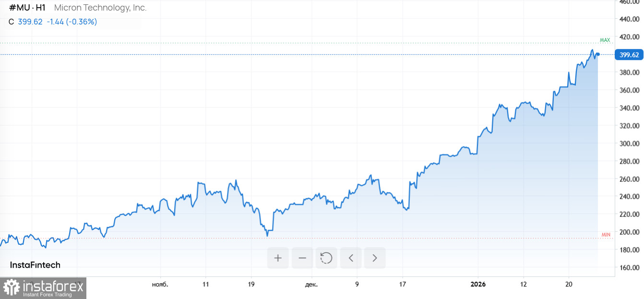Change the H1 timeframe
The height and width of the screenshot is (299, 644).
(x=41, y=8)
